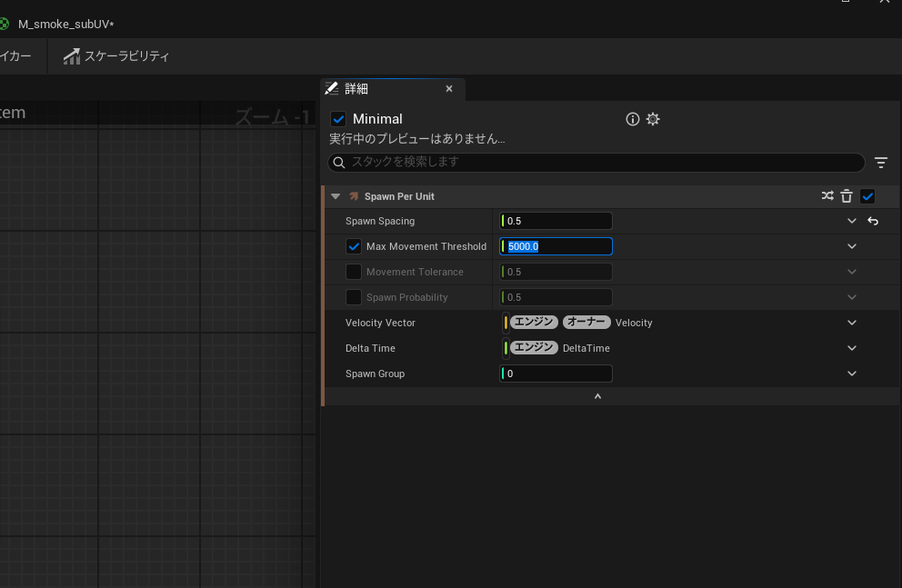Switch to the 詳細 details tab
The image size is (902, 588).
[x=356, y=89]
